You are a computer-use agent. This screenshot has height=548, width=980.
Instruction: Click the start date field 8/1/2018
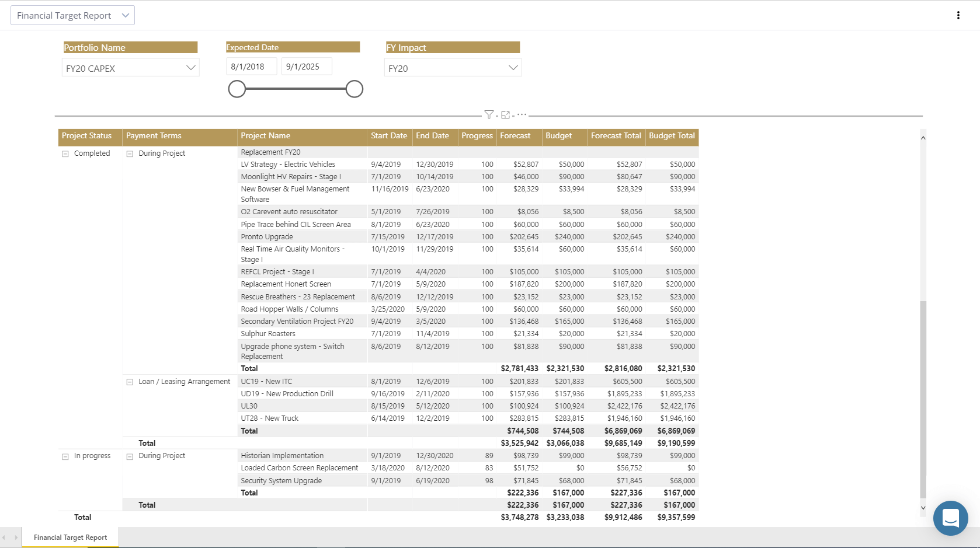251,67
